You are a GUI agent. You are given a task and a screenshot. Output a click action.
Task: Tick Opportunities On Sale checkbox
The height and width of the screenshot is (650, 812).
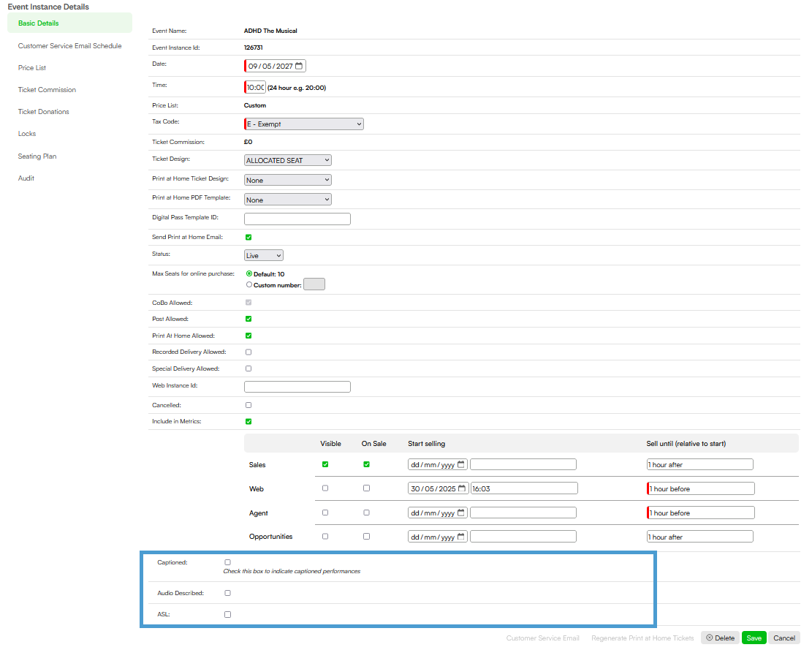point(367,536)
